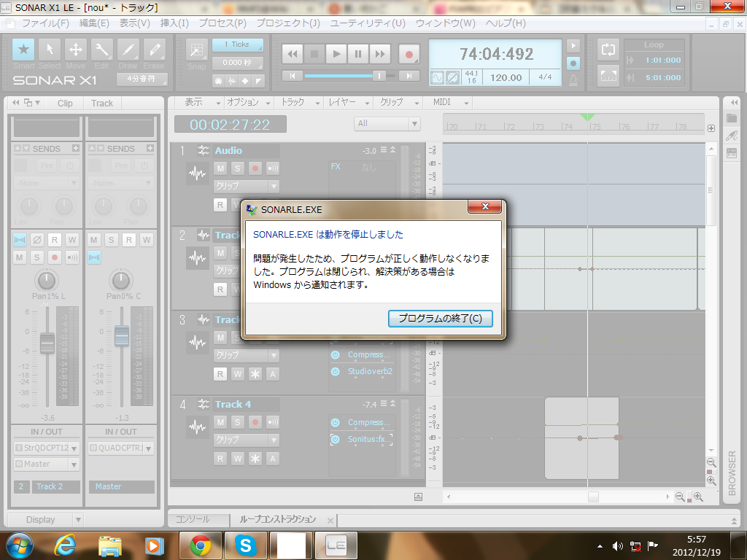Toggle Studioverb2 effect power on Track 3

(336, 371)
